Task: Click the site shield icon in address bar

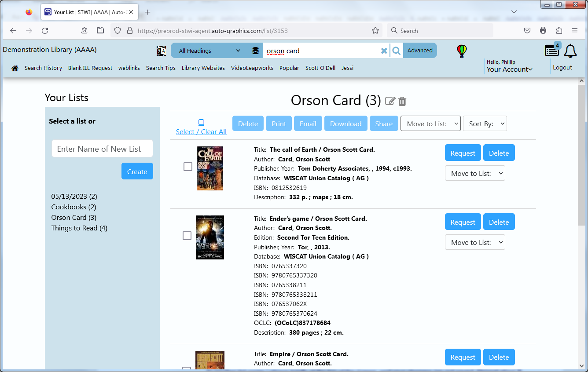Action: (x=118, y=31)
